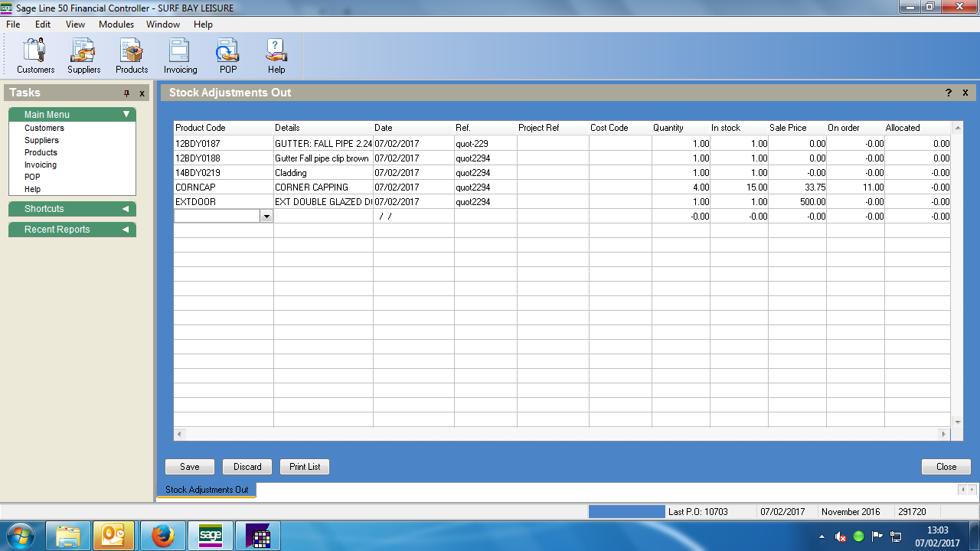The image size is (980, 551).
Task: Open the Invoicing toolbar icon
Action: pyautogui.click(x=180, y=55)
